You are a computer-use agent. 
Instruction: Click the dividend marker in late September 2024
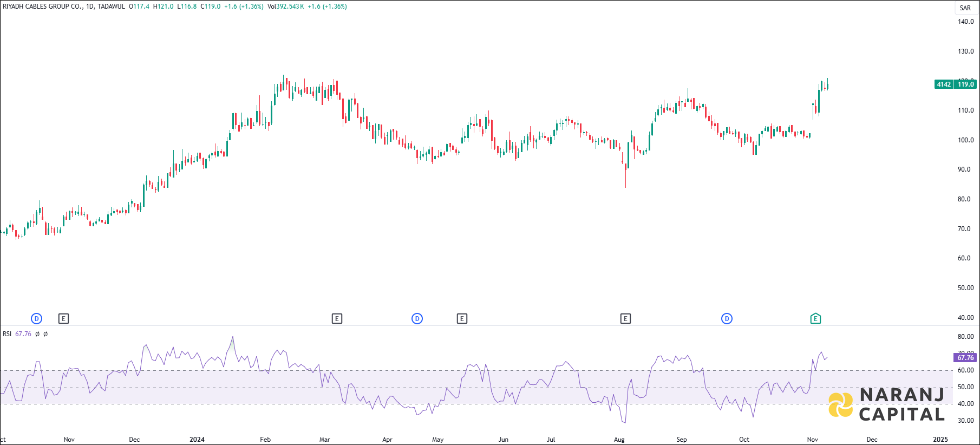(727, 318)
